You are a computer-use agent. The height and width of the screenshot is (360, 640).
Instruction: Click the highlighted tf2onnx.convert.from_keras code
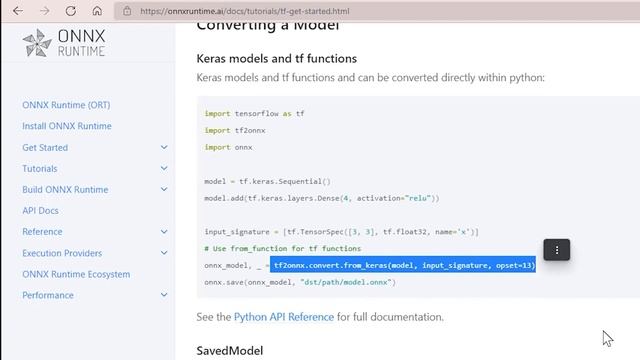tap(403, 265)
